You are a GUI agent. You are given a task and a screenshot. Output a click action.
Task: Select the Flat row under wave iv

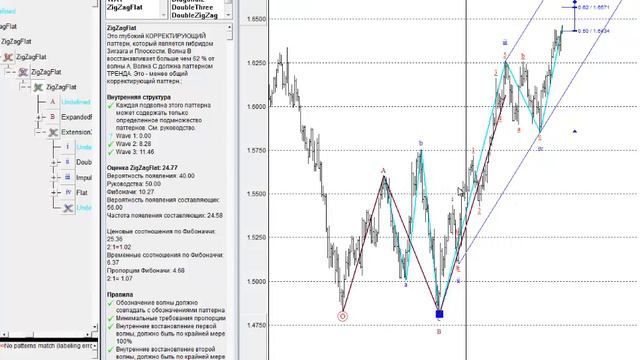coord(82,193)
